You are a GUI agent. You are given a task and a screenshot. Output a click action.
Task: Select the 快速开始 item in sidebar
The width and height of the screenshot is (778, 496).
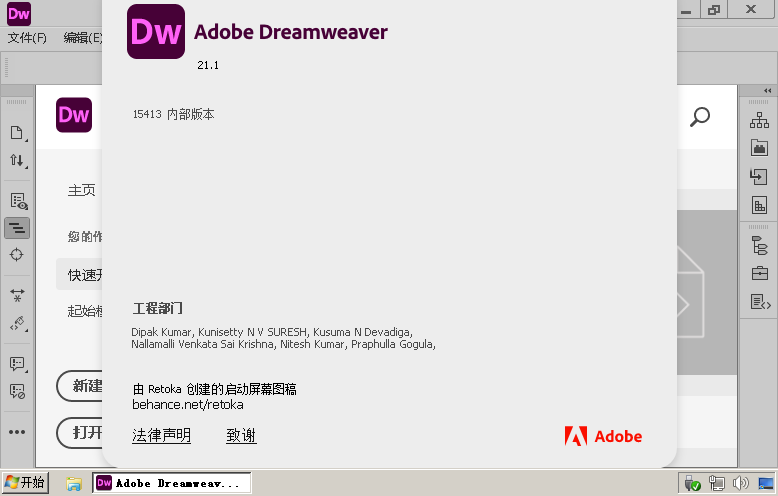pos(79,274)
